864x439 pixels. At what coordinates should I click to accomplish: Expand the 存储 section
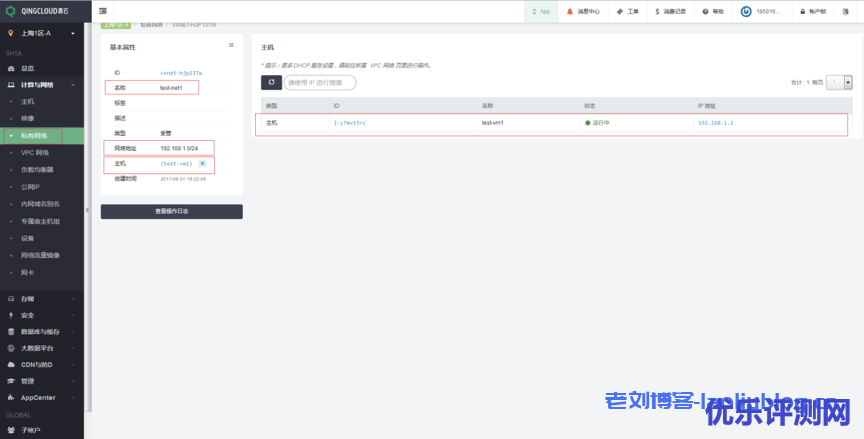[x=42, y=299]
